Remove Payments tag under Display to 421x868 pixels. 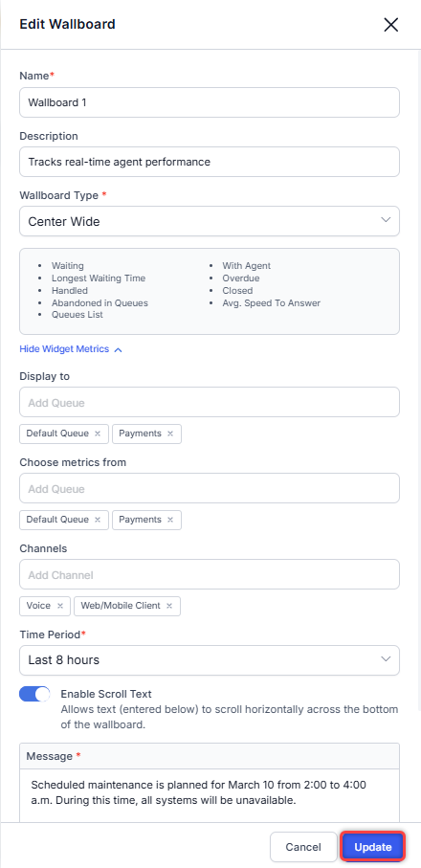[170, 434]
